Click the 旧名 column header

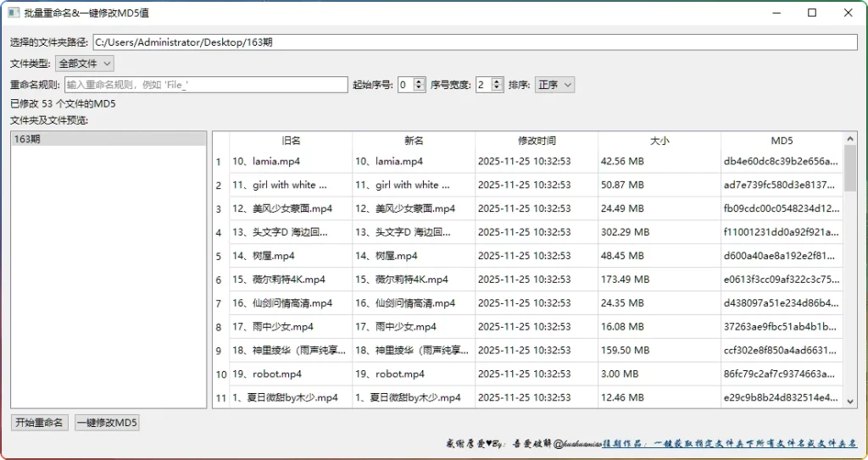[x=292, y=141]
